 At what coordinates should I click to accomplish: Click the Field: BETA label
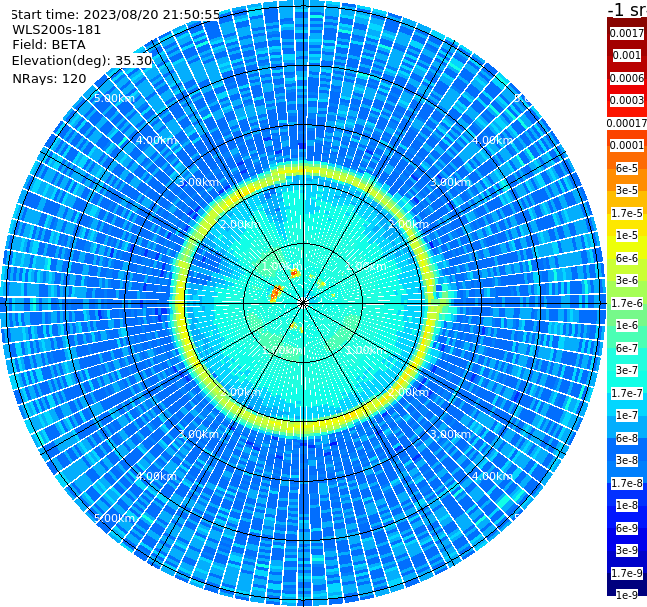[x=49, y=45]
